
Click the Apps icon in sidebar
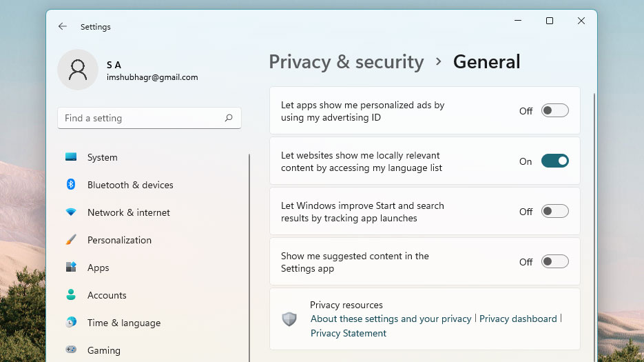point(71,267)
